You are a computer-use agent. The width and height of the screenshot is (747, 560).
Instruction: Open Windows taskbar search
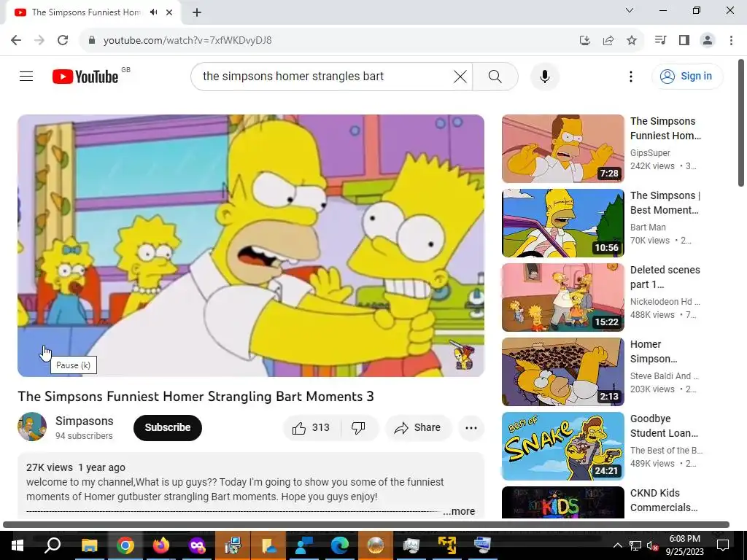(x=53, y=545)
